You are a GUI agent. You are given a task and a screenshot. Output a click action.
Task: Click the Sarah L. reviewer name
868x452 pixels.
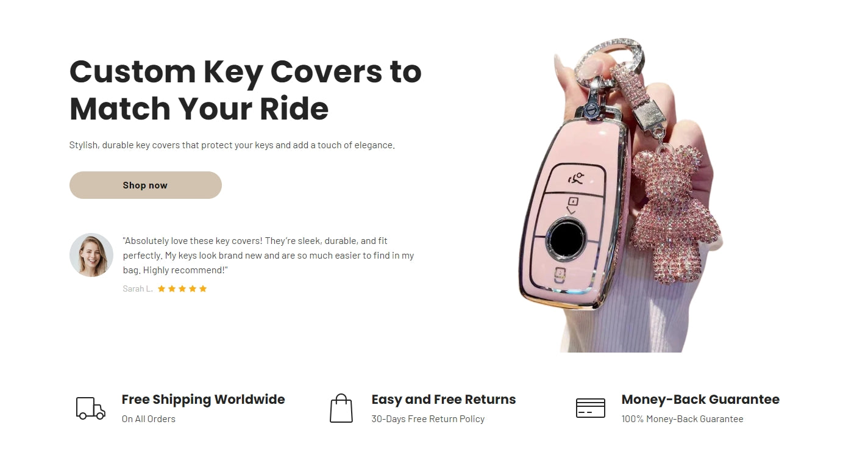click(x=138, y=289)
